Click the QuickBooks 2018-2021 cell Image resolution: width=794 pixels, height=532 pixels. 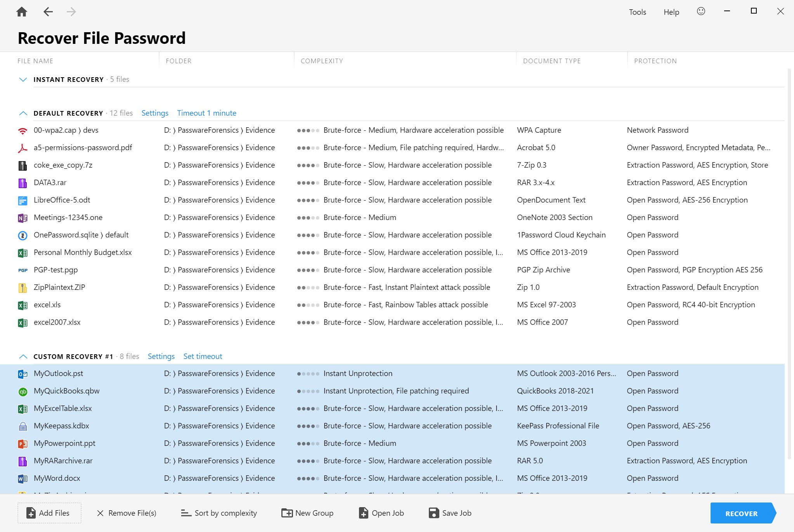tap(555, 391)
